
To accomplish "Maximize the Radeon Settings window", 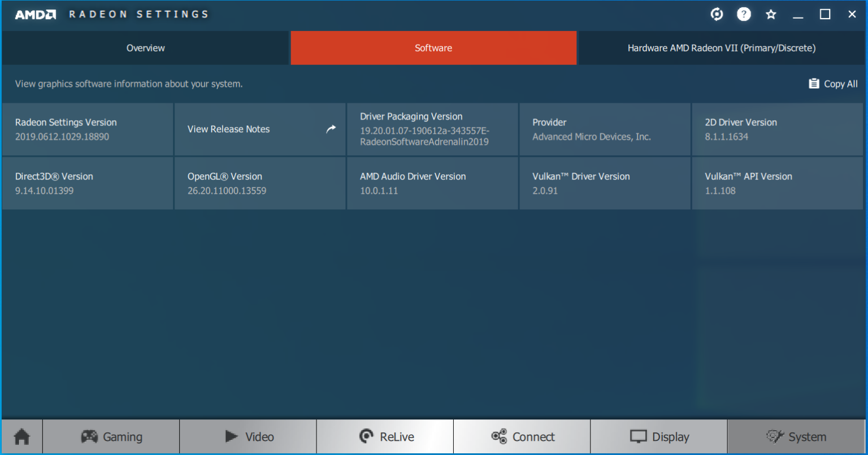I will (x=825, y=15).
